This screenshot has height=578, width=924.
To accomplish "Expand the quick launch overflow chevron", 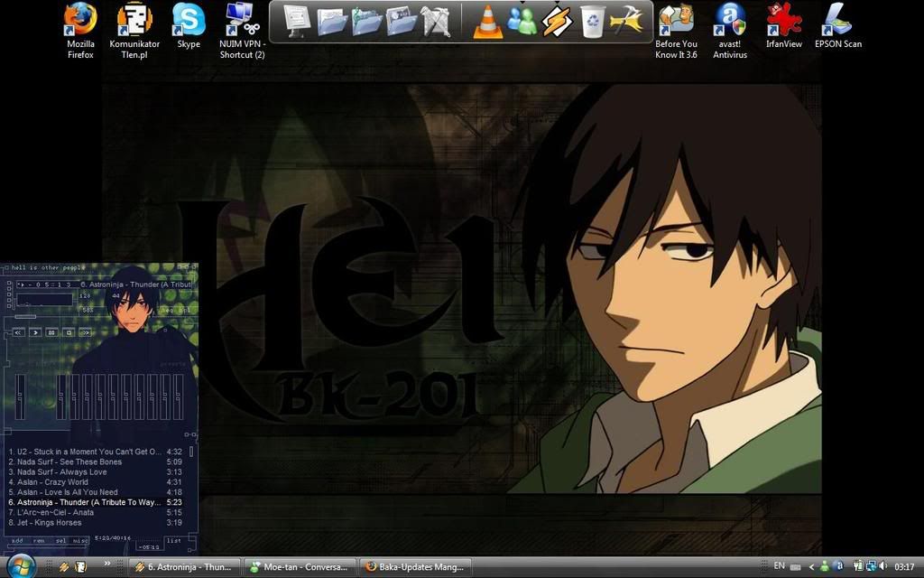I will pyautogui.click(x=107, y=564).
